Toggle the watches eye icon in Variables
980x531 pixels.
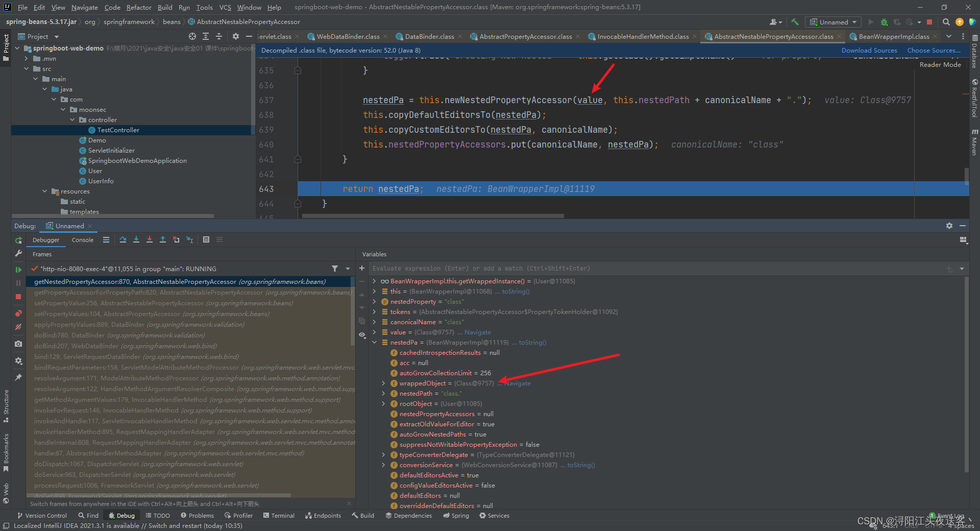pyautogui.click(x=362, y=335)
